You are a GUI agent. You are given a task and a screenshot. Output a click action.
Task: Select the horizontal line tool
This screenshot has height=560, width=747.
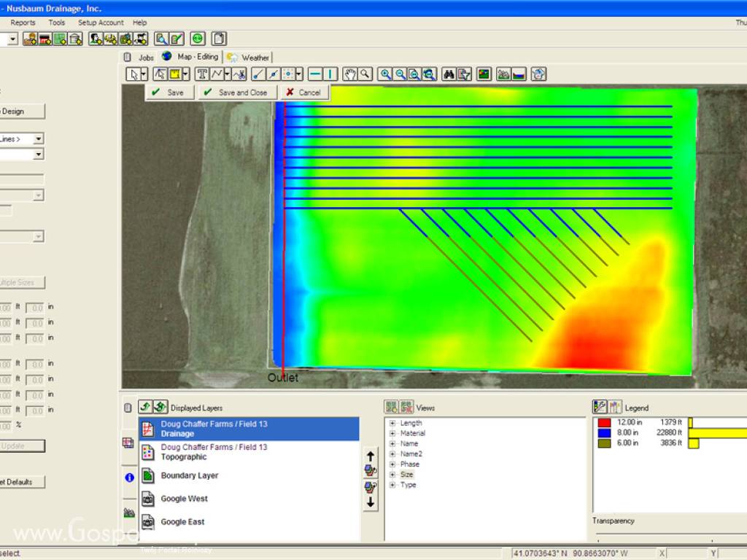coord(315,74)
